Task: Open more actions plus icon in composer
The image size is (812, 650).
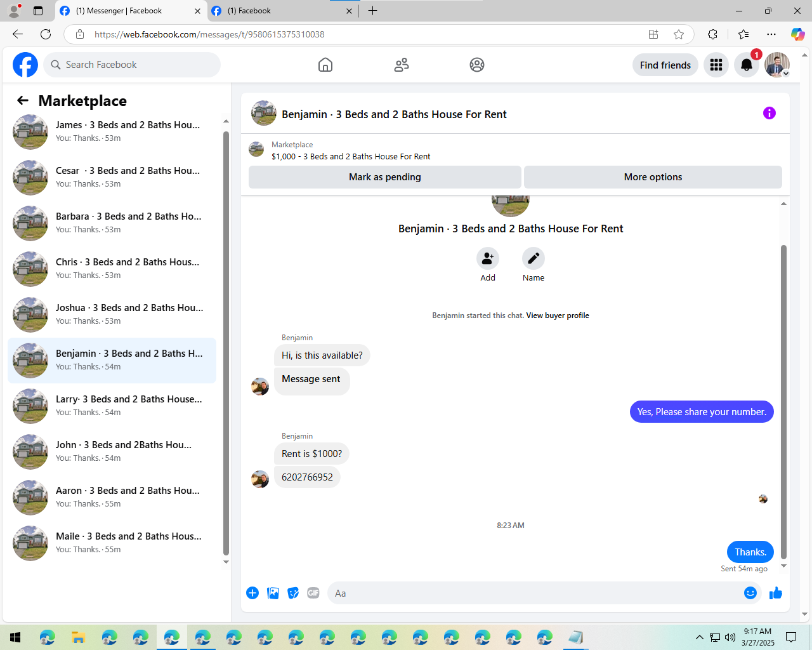Action: click(252, 593)
